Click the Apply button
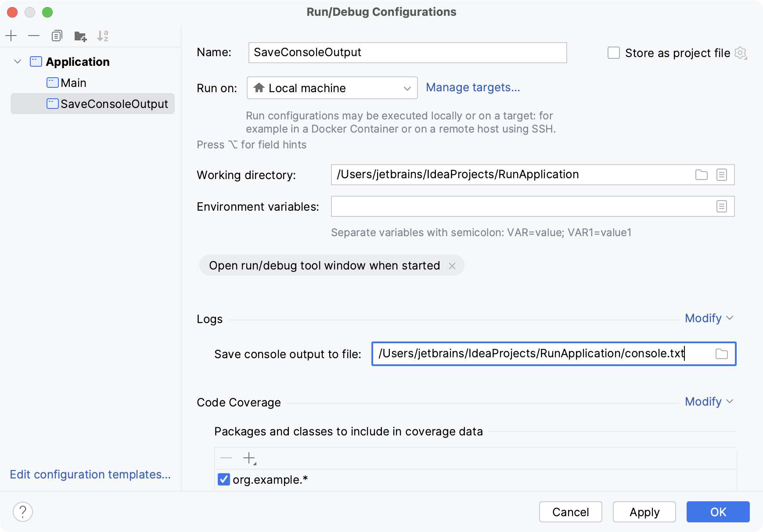 point(644,512)
